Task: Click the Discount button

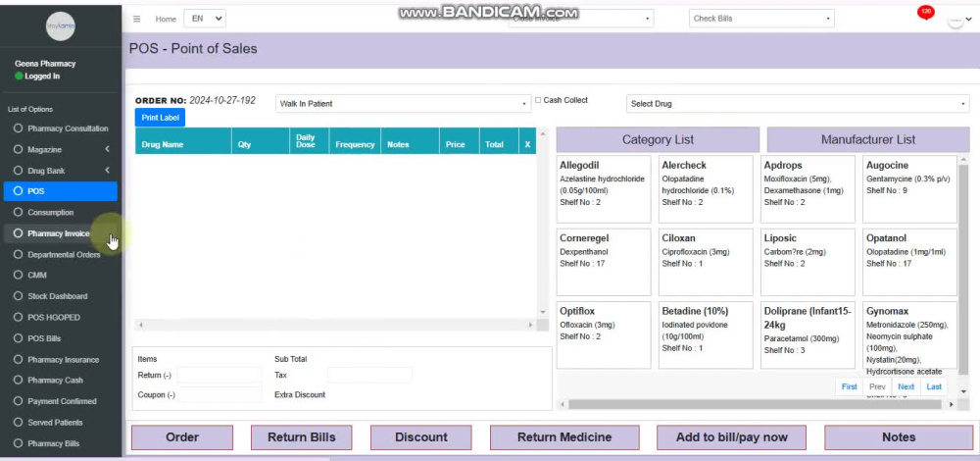Action: point(421,437)
